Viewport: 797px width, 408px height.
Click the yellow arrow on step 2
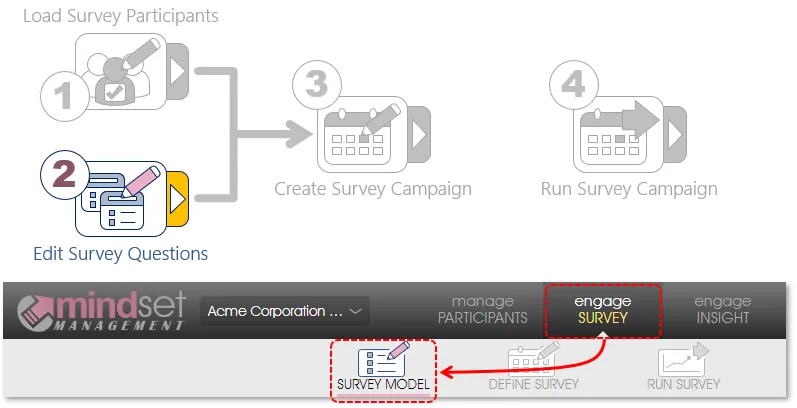[x=178, y=199]
